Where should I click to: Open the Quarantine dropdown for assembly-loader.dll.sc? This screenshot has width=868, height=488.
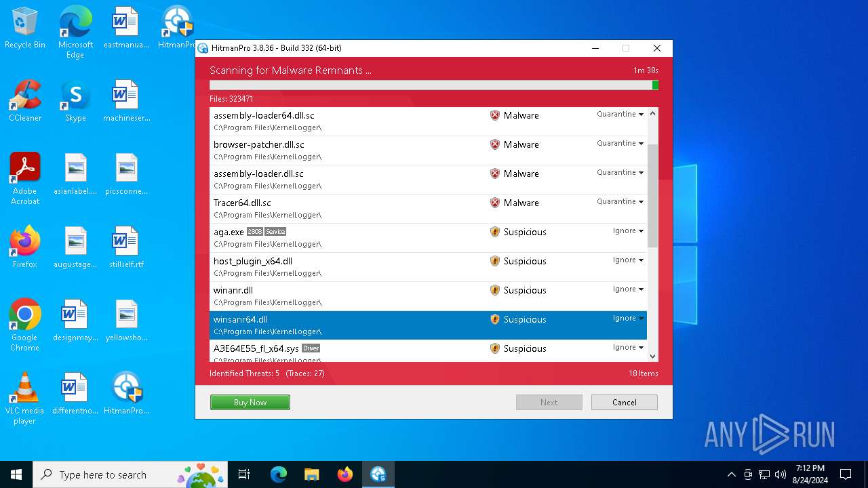[x=620, y=173]
